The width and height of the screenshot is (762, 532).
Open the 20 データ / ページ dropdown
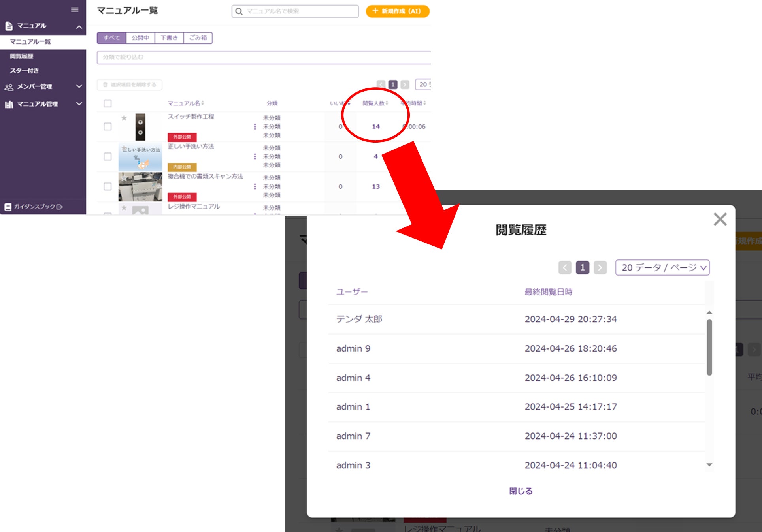tap(662, 268)
